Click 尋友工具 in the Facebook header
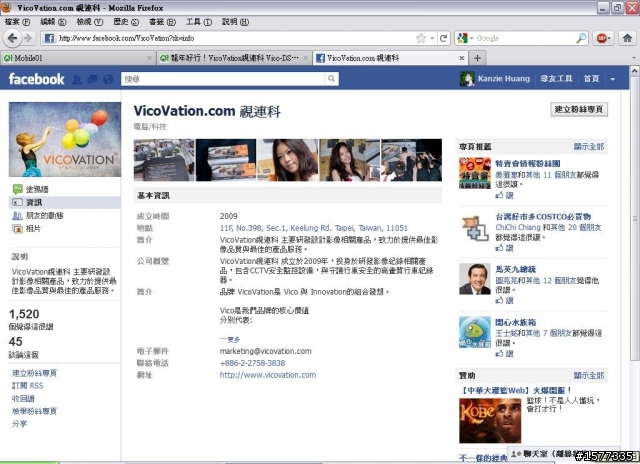The width and height of the screenshot is (640, 464). coord(556,79)
